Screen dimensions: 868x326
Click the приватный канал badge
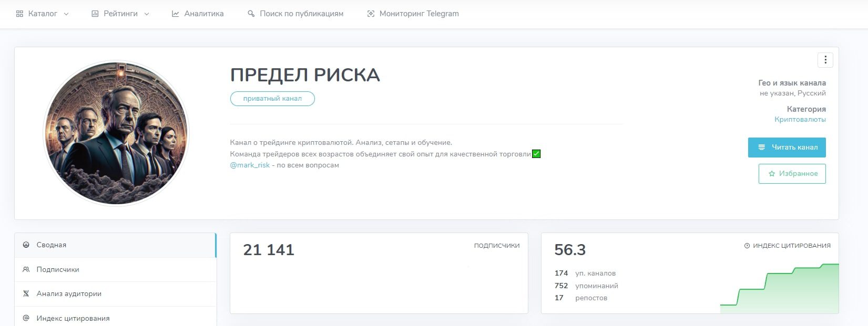coord(272,99)
